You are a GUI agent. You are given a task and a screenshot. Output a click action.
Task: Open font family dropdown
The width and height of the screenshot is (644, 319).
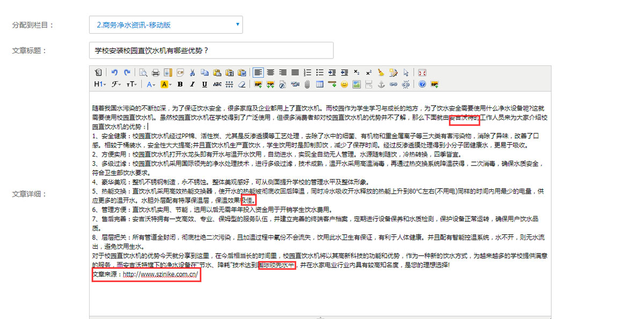pyautogui.click(x=116, y=84)
